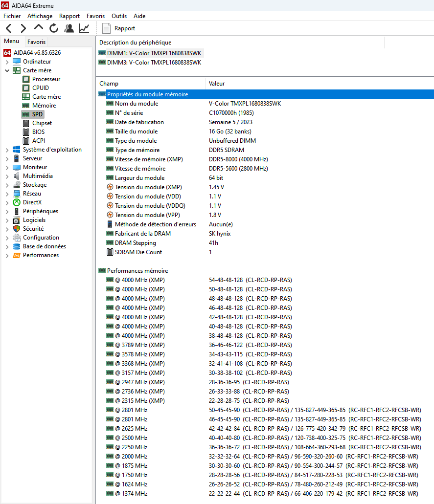The image size is (434, 504).
Task: Click the Tension du module (VPP) voltage icon
Action: [x=110, y=215]
